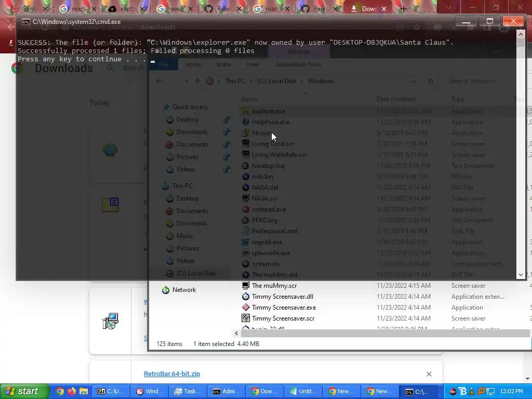Click cmd window scrollbar up arrow
This screenshot has width=532, height=399.
point(521,34)
